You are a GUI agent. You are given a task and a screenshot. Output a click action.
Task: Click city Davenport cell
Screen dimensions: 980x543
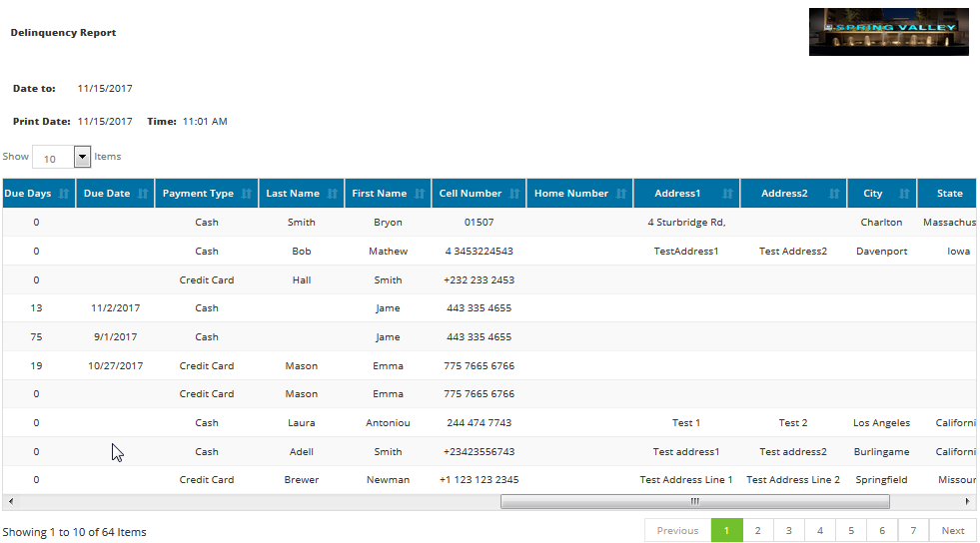(881, 252)
